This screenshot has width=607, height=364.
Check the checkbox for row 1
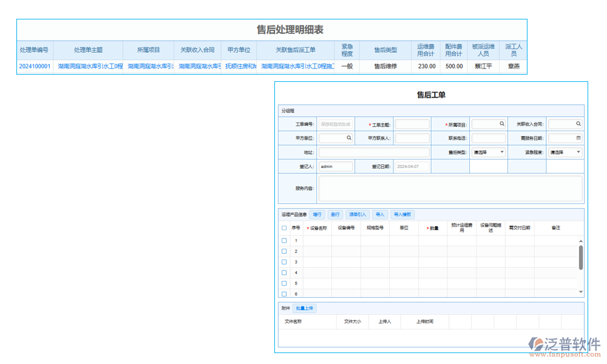[284, 241]
